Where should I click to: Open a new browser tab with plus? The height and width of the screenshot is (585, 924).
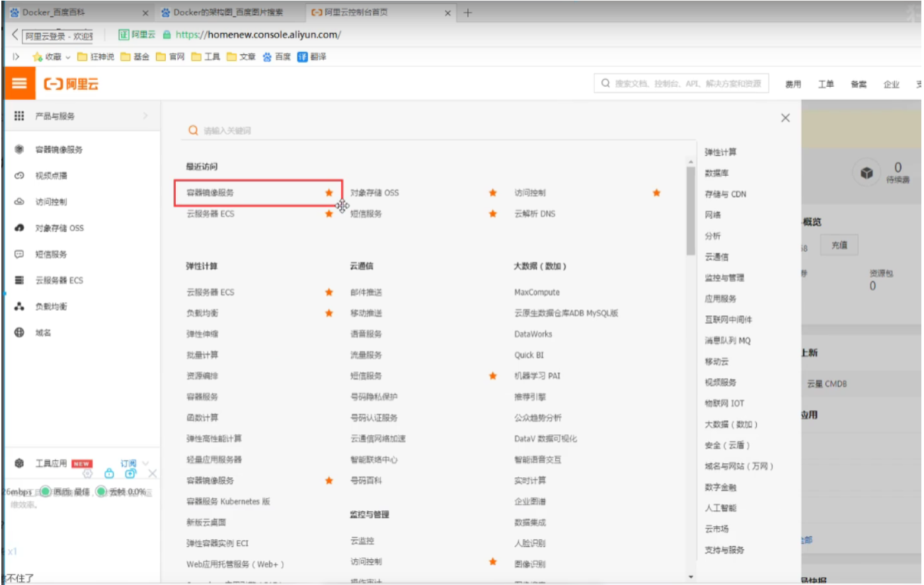point(468,13)
